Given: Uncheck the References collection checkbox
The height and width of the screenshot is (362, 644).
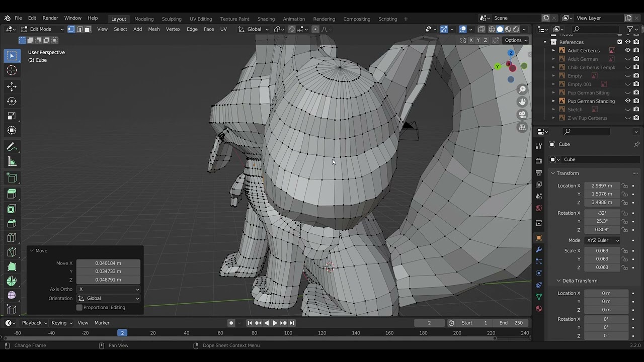Looking at the screenshot, I should tap(619, 42).
